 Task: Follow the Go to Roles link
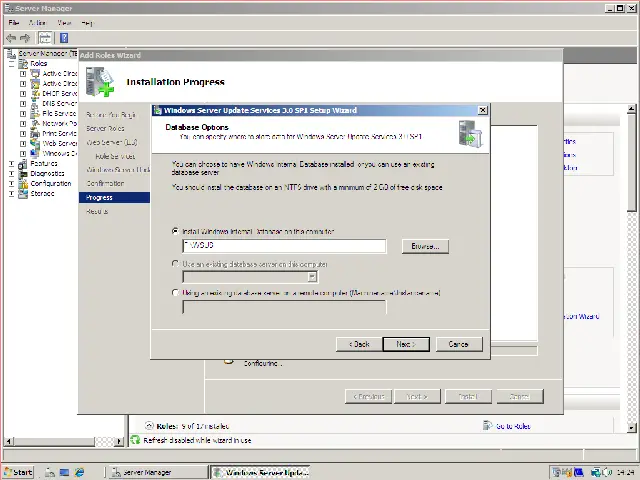pos(513,426)
